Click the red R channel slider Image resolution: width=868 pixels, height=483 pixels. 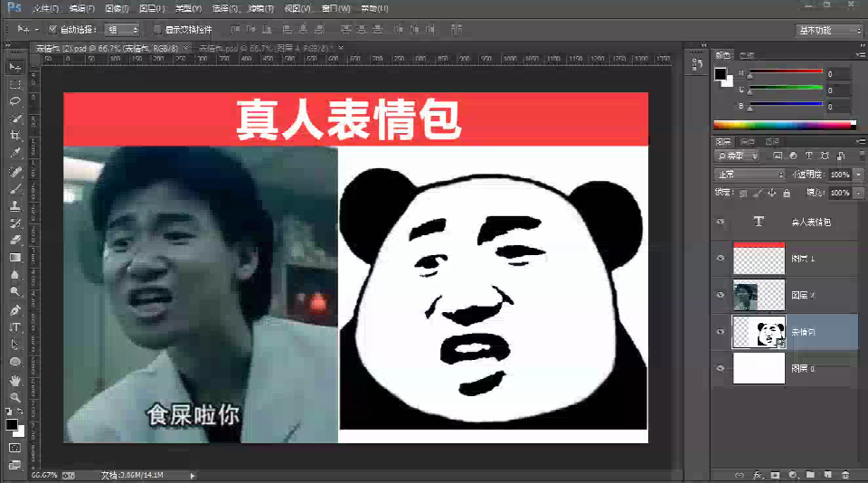(785, 71)
